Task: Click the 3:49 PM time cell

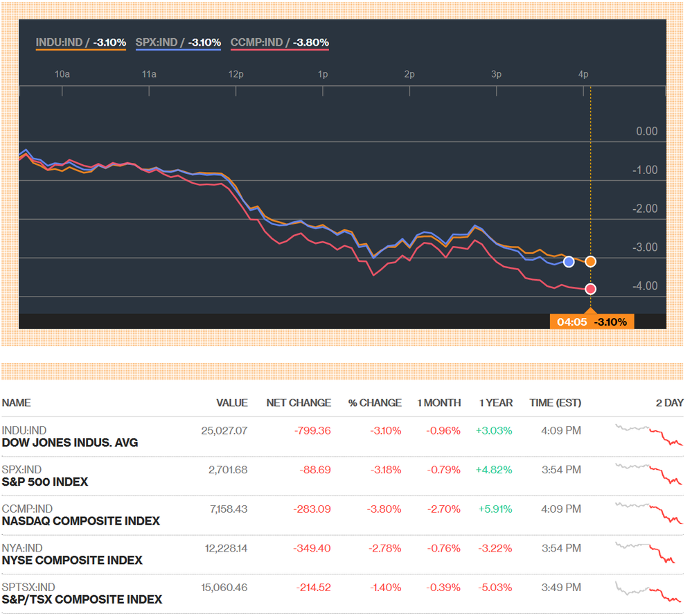Action: click(561, 588)
